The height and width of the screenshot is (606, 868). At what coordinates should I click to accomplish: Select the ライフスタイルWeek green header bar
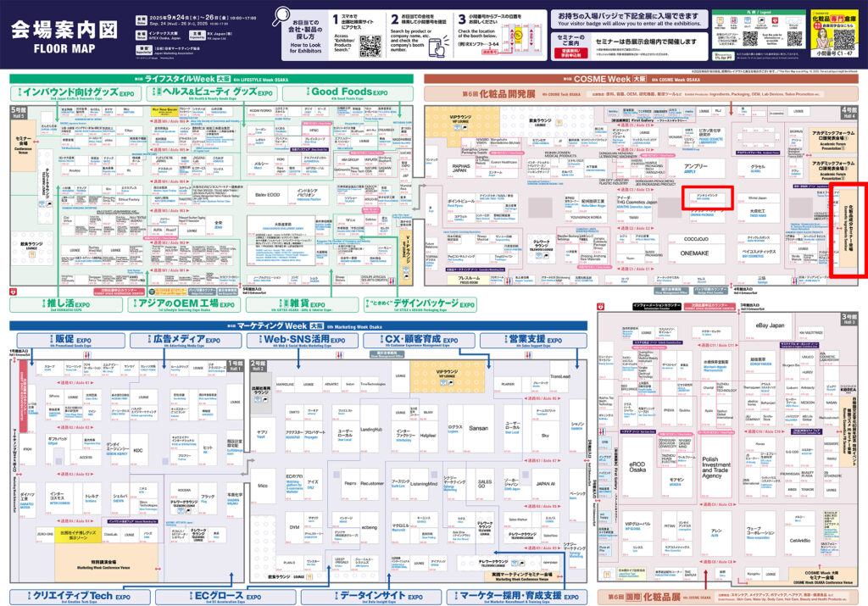point(211,79)
